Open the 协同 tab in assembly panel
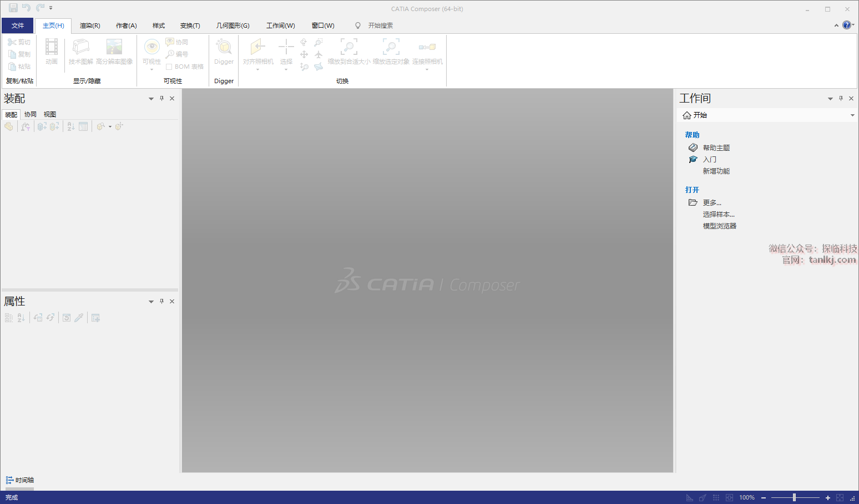The height and width of the screenshot is (504, 859). click(31, 114)
